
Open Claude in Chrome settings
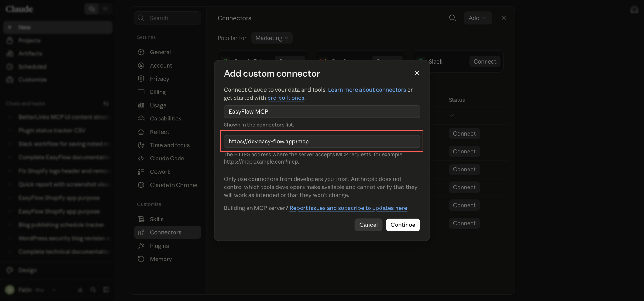coord(167,185)
